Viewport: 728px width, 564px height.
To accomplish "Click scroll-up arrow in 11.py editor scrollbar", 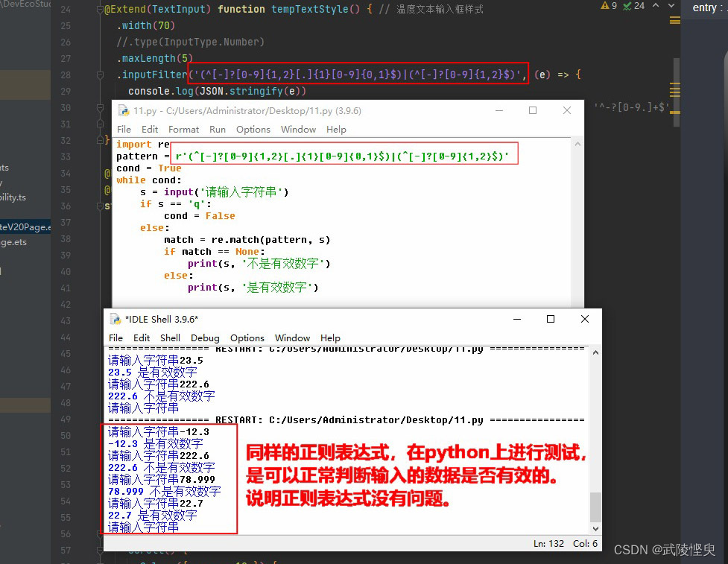I will tap(577, 145).
